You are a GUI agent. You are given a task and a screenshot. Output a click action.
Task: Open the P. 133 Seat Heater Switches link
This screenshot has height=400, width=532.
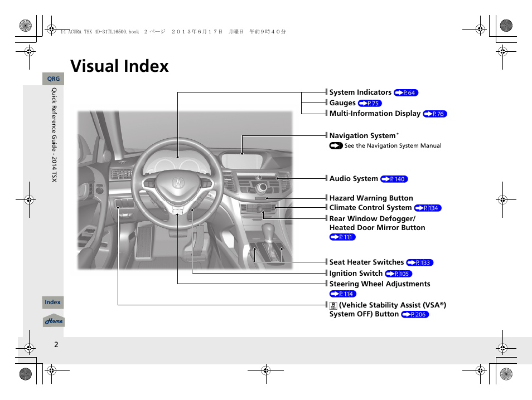(x=420, y=263)
